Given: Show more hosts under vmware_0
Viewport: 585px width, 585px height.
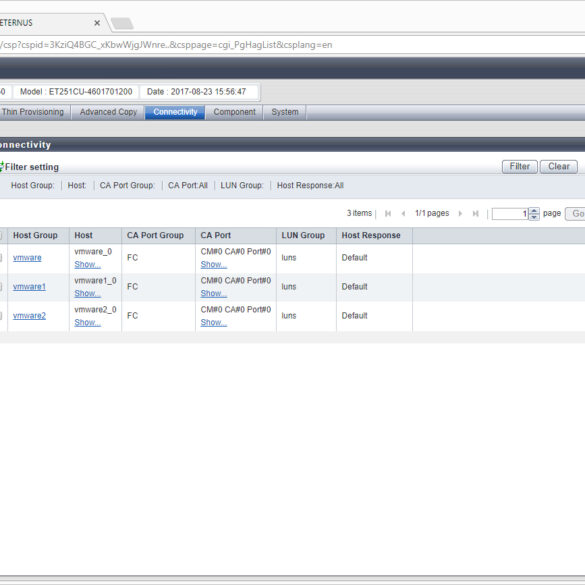Looking at the screenshot, I should [87, 265].
